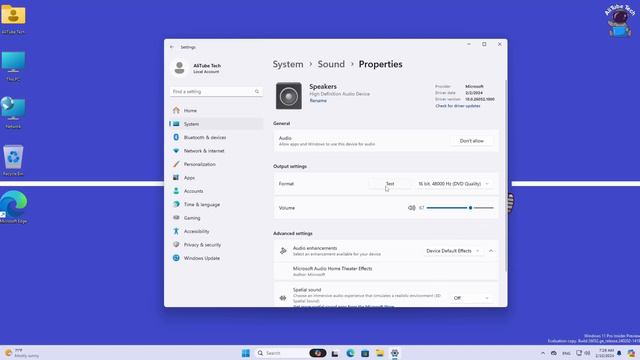Open File Explorer from taskbar

coord(380,353)
